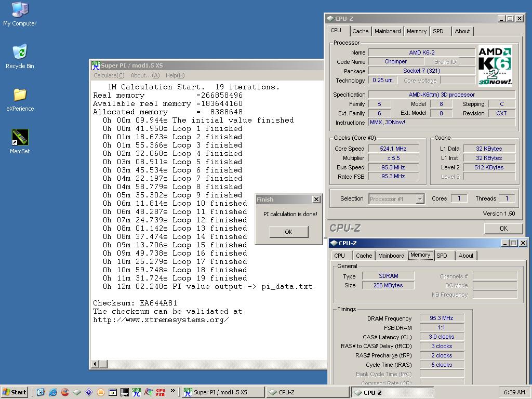This screenshot has height=399, width=532.
Task: Open the Recycle Bin desktop icon
Action: (20, 57)
